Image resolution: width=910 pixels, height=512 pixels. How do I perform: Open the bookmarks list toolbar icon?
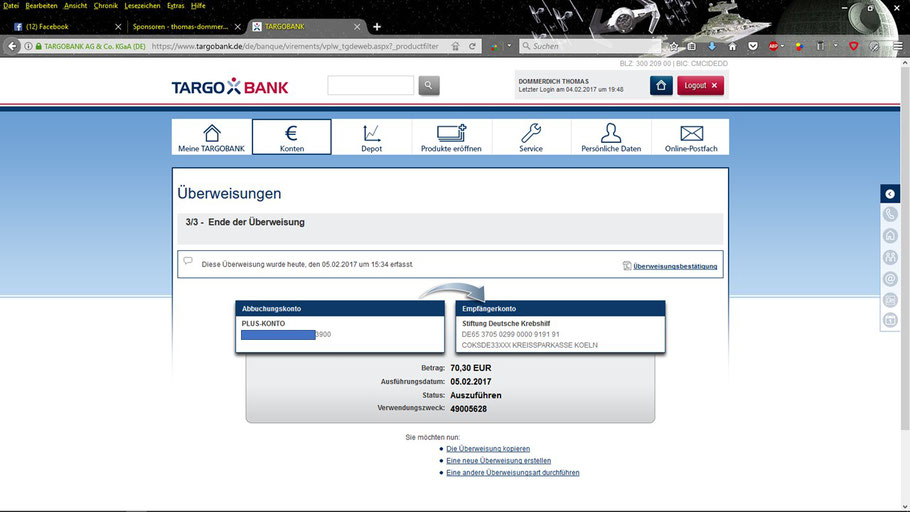click(692, 46)
